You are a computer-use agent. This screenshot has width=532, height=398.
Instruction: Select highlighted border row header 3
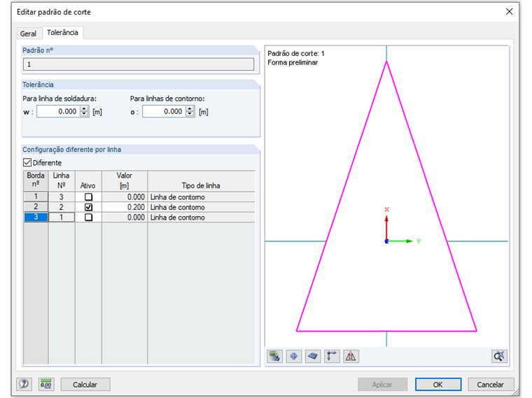pyautogui.click(x=36, y=217)
